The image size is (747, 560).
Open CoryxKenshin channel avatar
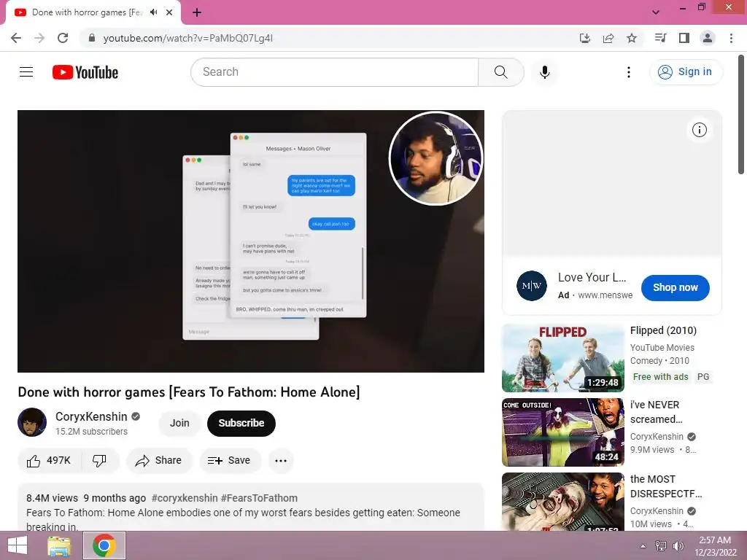coord(32,422)
